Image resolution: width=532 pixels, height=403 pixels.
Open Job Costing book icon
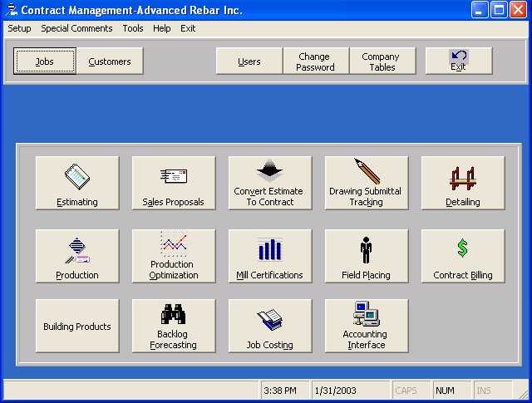click(x=269, y=319)
